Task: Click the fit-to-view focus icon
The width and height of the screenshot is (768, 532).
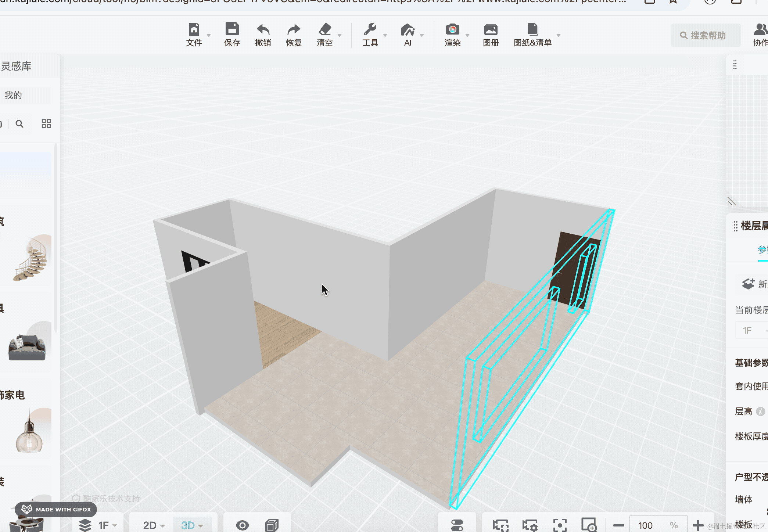Action: pos(560,525)
